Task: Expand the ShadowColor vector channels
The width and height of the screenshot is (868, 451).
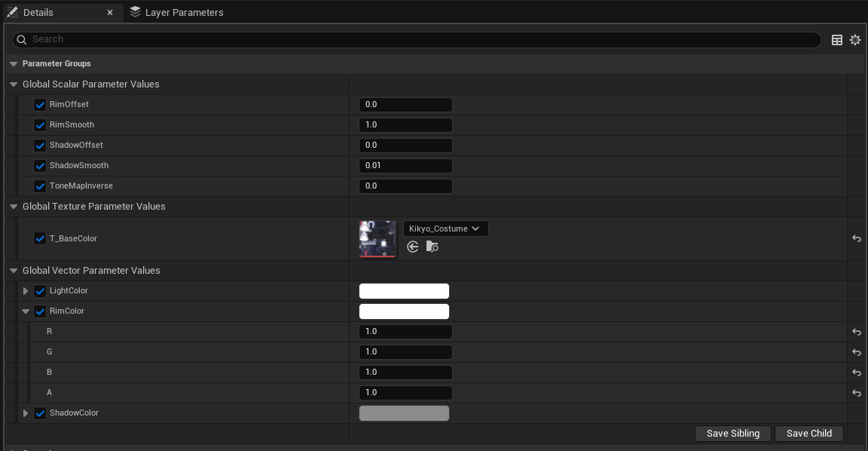Action: pos(26,413)
